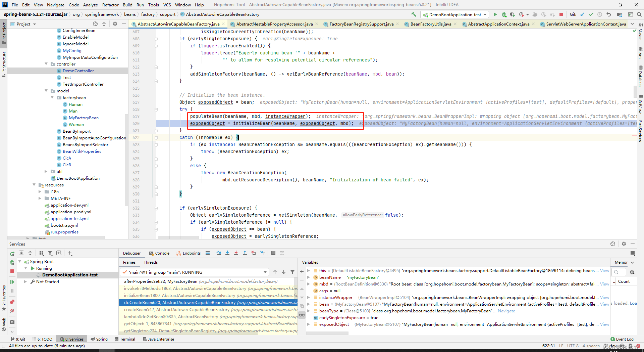Switch to the Console tab
The width and height of the screenshot is (644, 352).
point(159,253)
